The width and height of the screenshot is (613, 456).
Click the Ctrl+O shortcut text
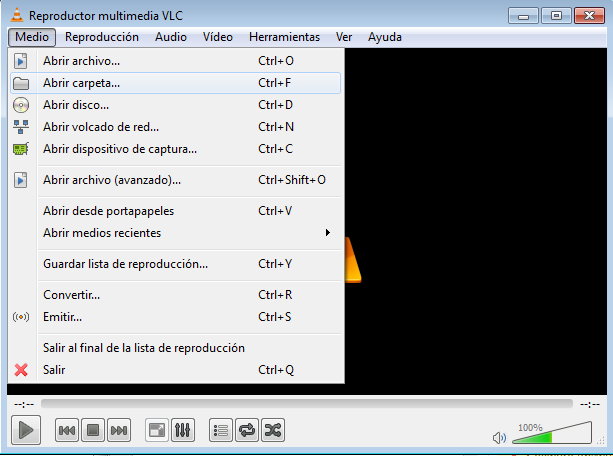pyautogui.click(x=276, y=61)
